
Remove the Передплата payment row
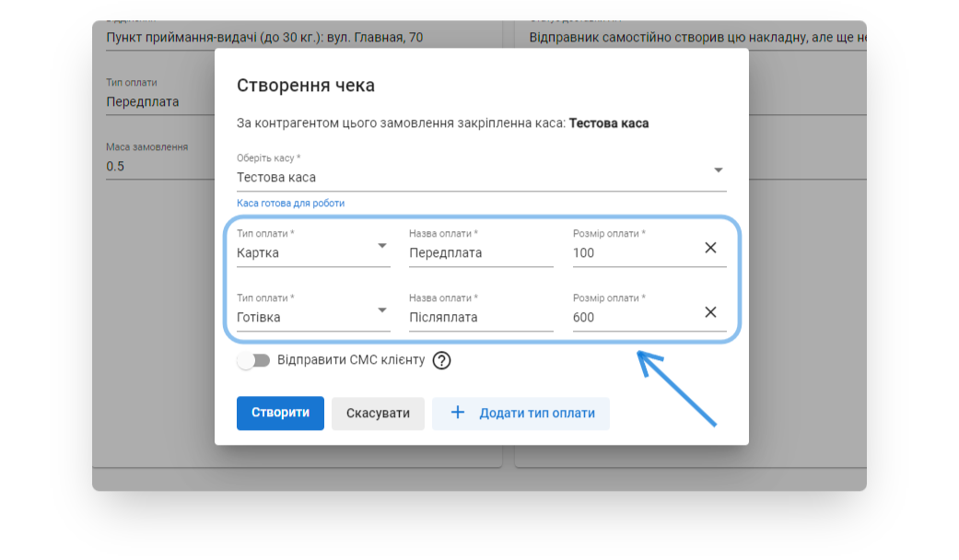pos(710,248)
